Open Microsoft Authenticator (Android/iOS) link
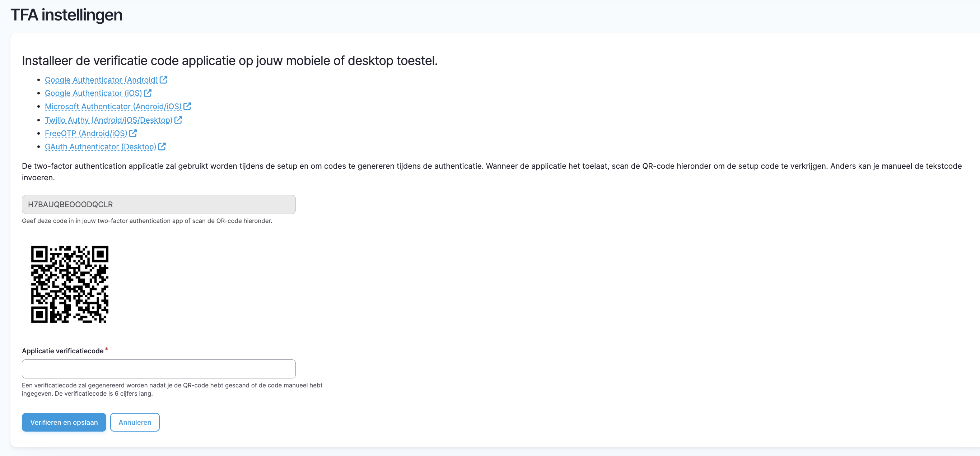980x456 pixels. pos(113,107)
